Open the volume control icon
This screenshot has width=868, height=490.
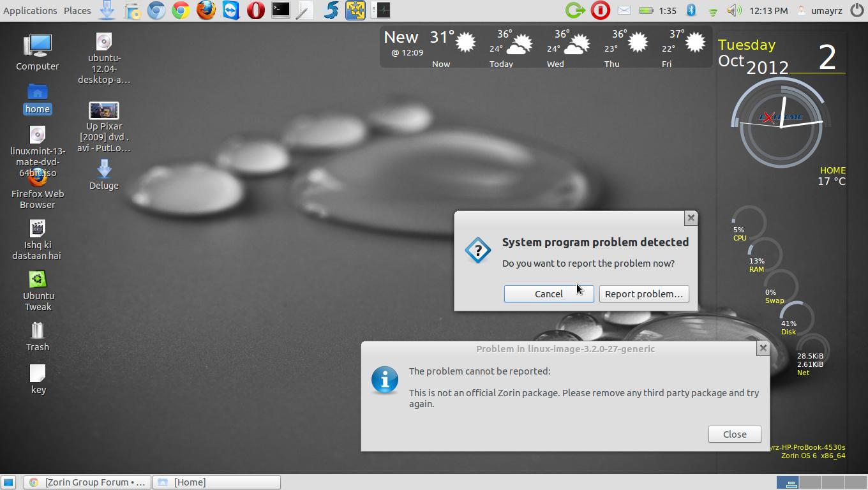coord(734,10)
